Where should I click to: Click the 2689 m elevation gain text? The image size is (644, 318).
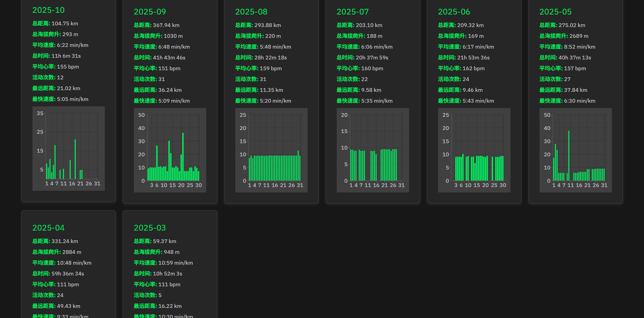click(564, 36)
